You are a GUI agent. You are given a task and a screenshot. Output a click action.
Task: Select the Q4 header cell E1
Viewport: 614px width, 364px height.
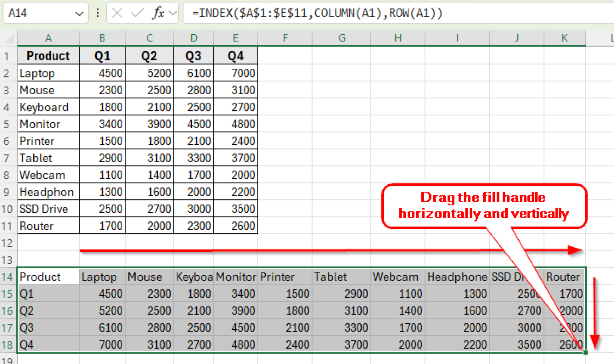pos(235,56)
